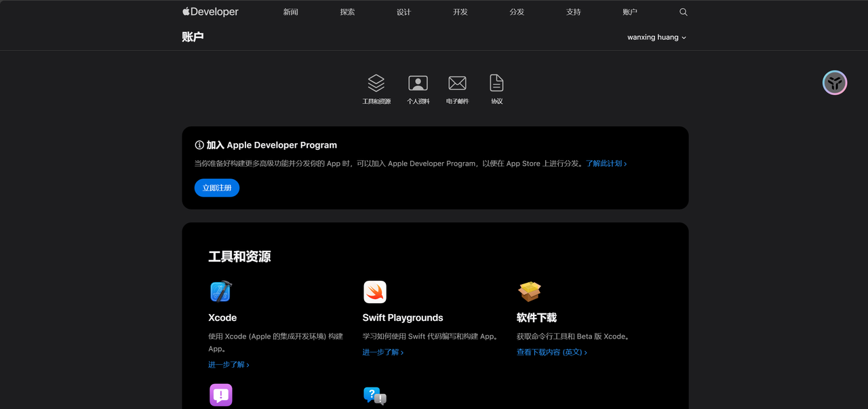Click the 工具和资源 section heading
868x409 pixels.
coord(239,256)
